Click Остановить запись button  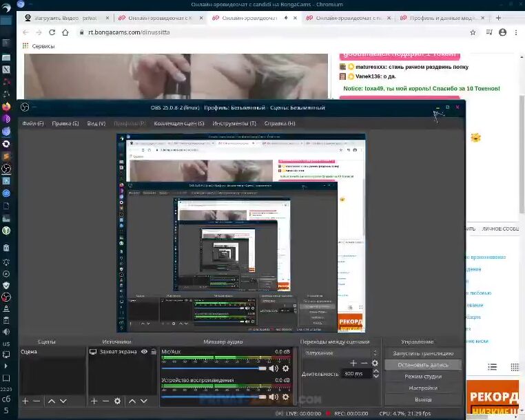click(x=422, y=365)
